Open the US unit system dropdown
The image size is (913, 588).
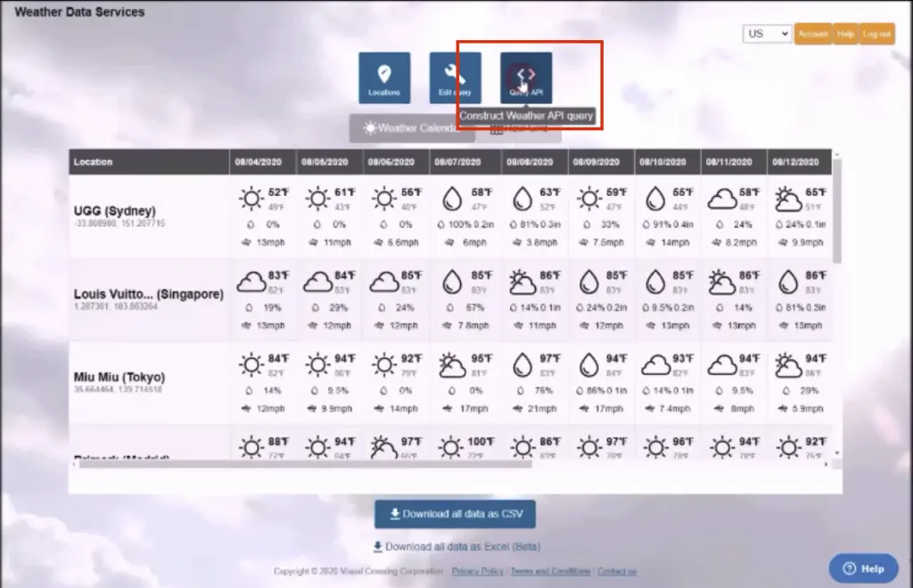pyautogui.click(x=767, y=34)
